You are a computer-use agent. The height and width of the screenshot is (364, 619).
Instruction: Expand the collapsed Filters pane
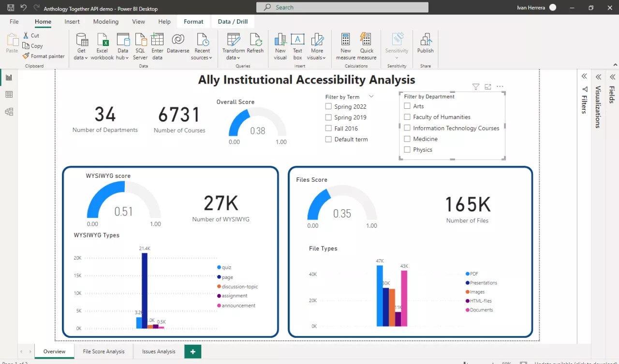click(584, 76)
